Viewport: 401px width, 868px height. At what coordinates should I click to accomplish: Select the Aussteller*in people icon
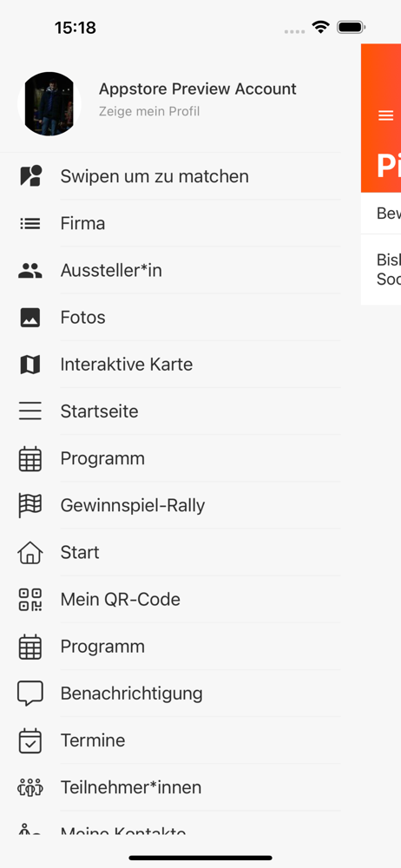(30, 270)
